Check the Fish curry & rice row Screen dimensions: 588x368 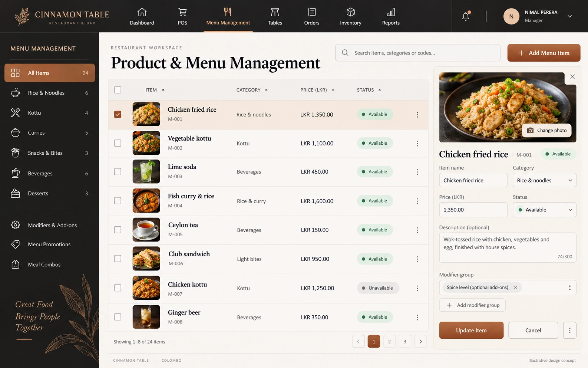click(118, 201)
